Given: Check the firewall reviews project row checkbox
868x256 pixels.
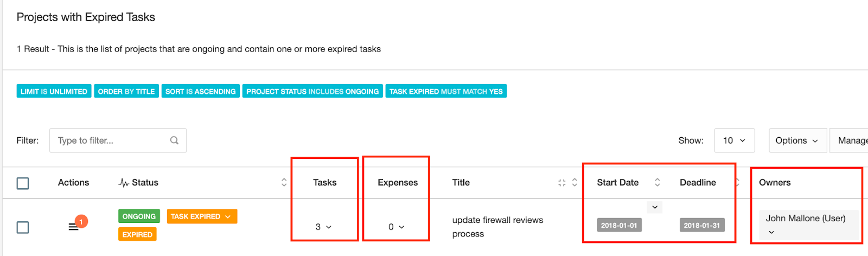Looking at the screenshot, I should coord(23,227).
